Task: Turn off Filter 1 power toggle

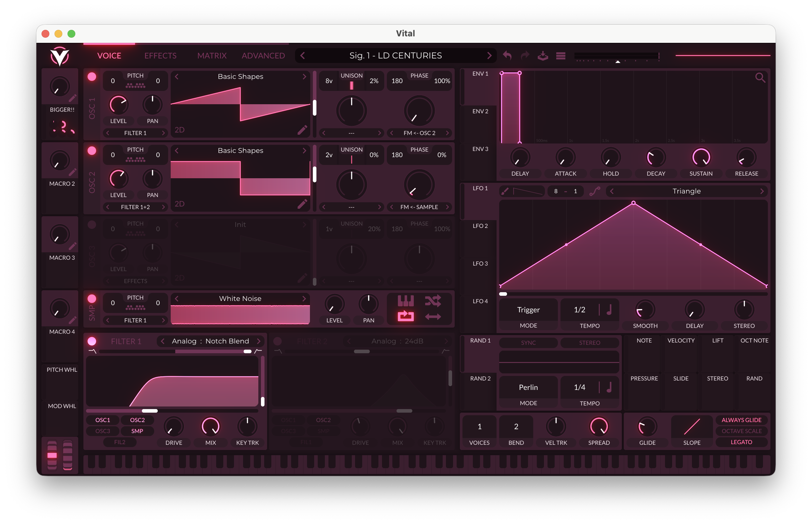Action: coord(92,341)
